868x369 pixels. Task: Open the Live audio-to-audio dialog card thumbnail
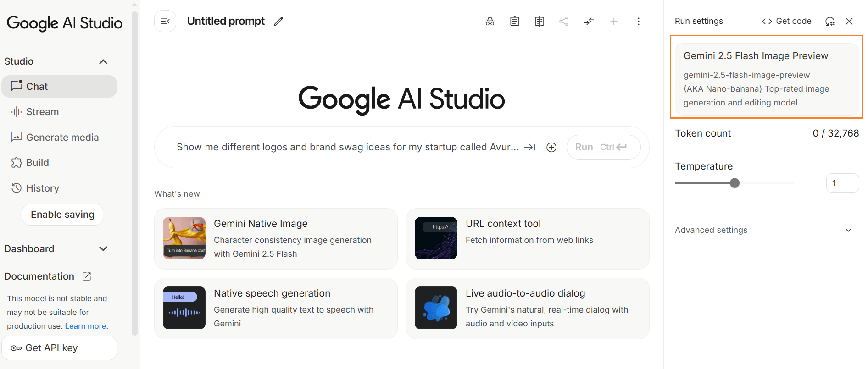pyautogui.click(x=436, y=308)
